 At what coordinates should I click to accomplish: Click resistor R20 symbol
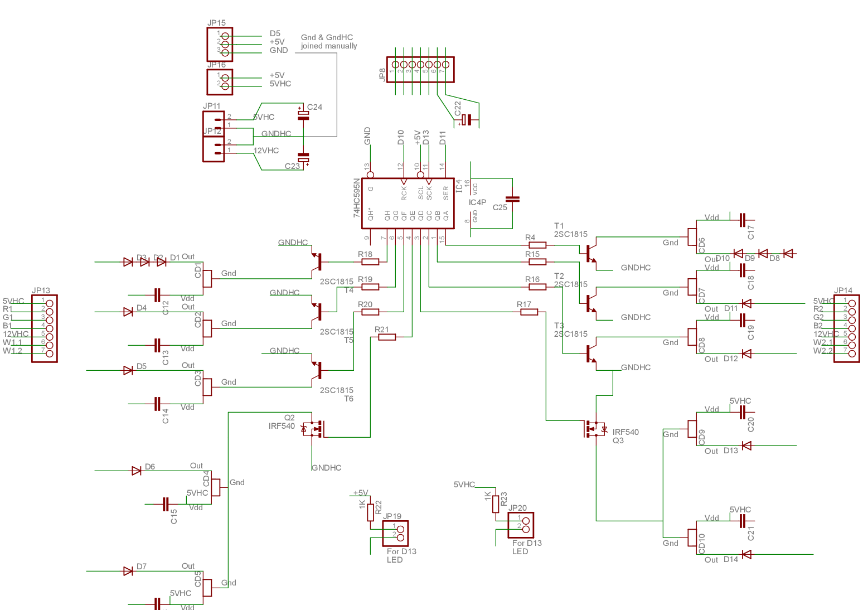tap(370, 312)
